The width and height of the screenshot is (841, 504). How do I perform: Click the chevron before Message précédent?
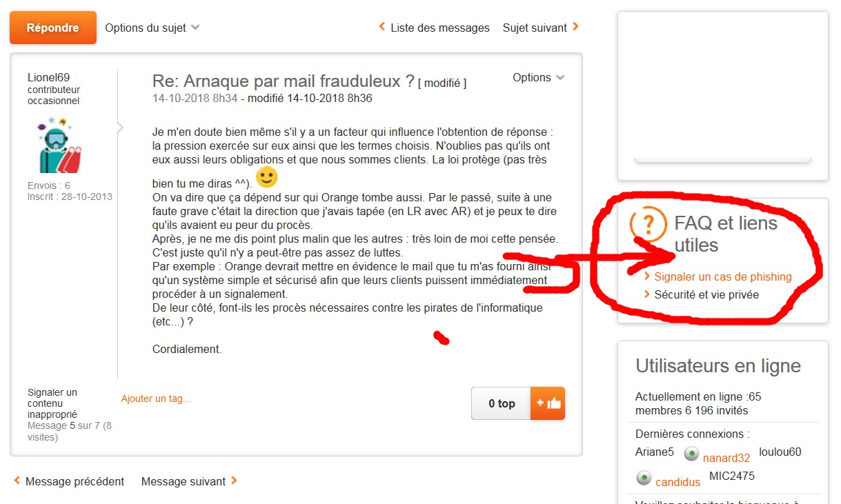coord(17,481)
